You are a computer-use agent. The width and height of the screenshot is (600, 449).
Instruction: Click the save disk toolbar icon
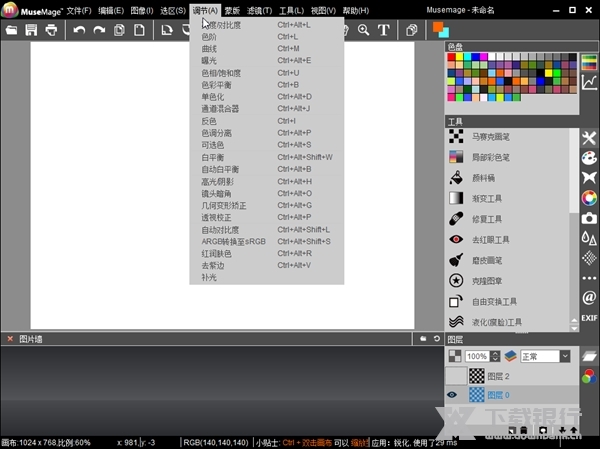[x=31, y=30]
